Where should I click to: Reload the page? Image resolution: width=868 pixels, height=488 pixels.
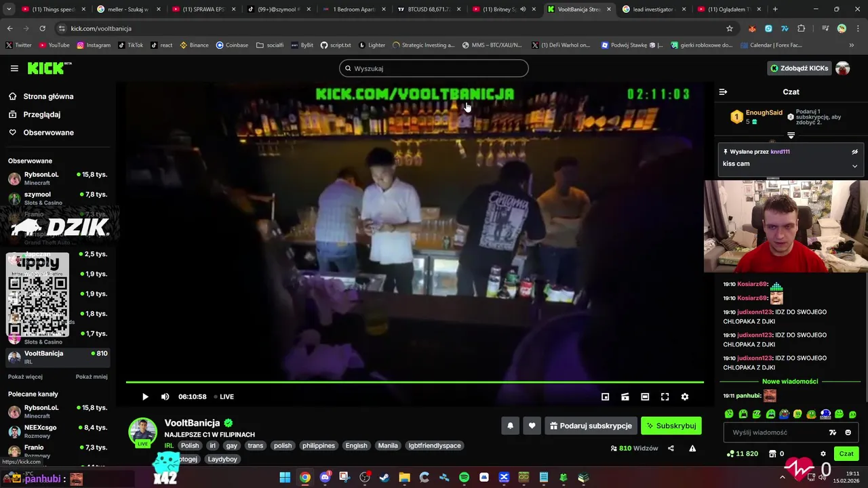42,28
